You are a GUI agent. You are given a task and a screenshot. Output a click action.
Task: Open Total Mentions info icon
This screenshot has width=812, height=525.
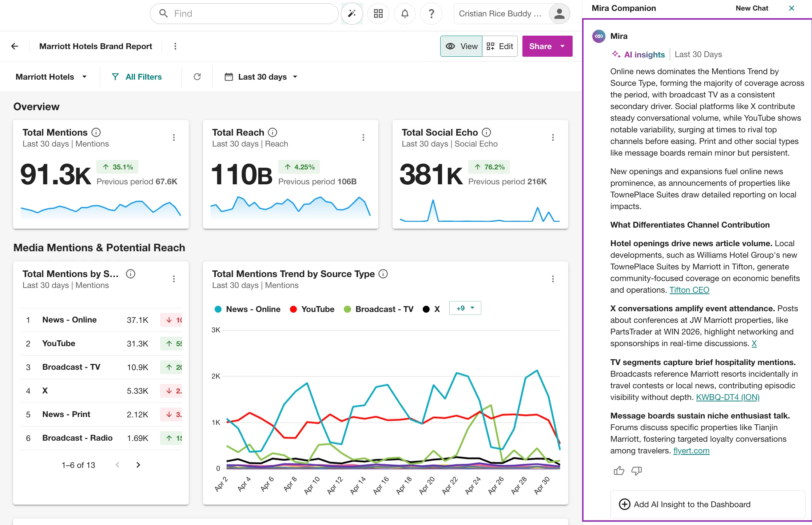pyautogui.click(x=96, y=132)
